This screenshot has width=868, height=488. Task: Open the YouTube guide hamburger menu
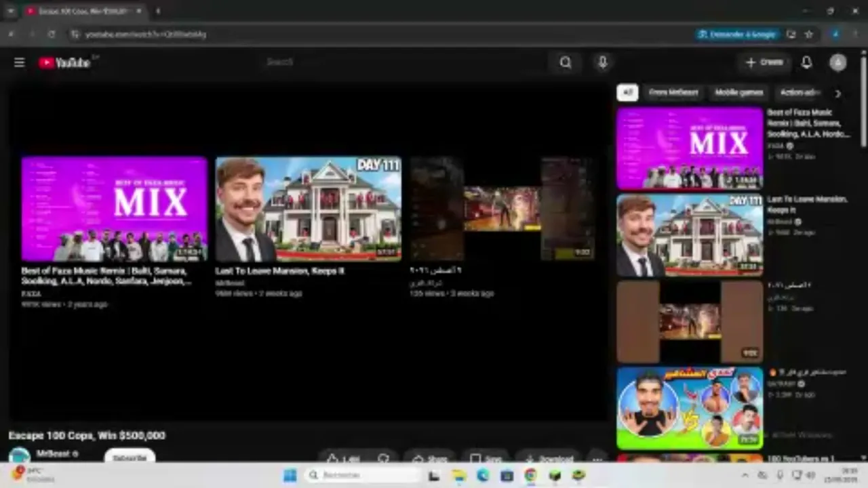click(x=19, y=62)
